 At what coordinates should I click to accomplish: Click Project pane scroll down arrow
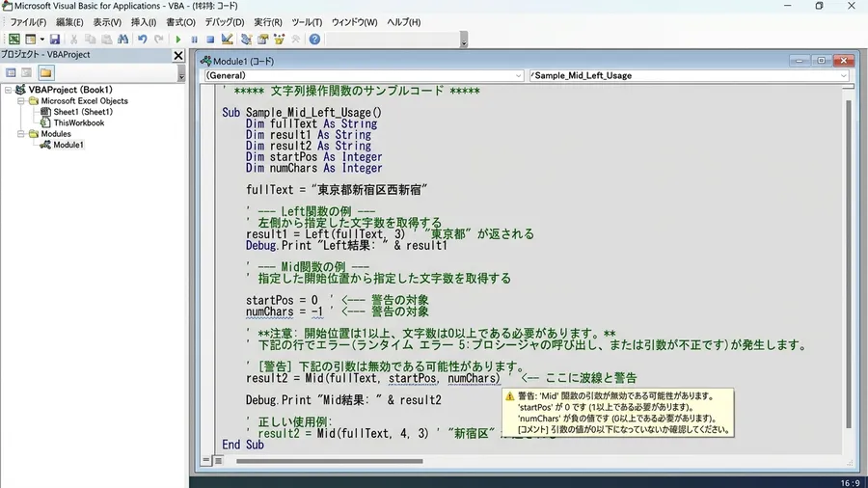181,77
